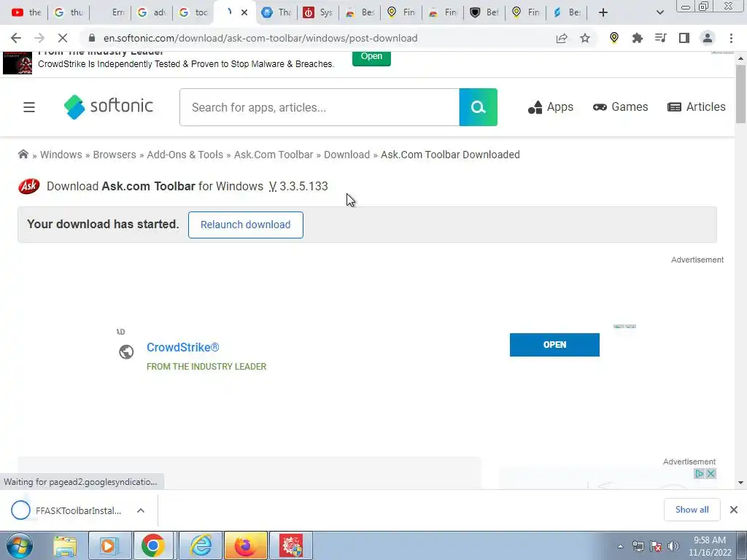Switch to the Google 'adv' tab
This screenshot has height=560, width=747.
click(x=152, y=12)
